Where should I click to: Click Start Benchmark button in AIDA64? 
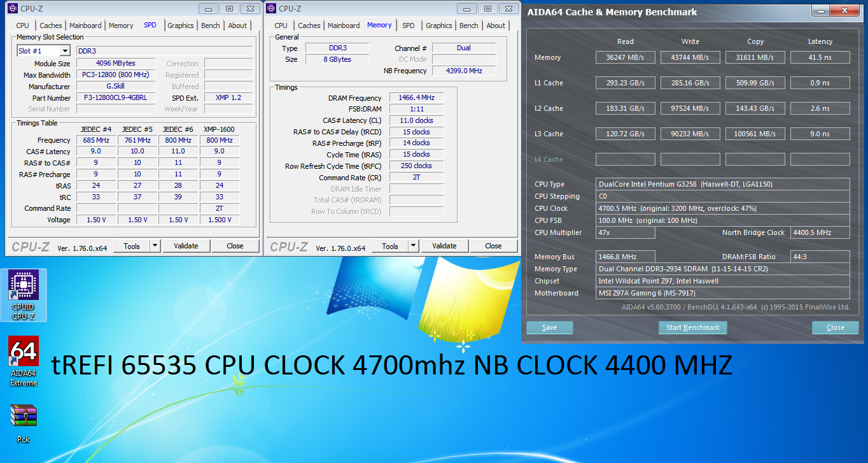(692, 327)
